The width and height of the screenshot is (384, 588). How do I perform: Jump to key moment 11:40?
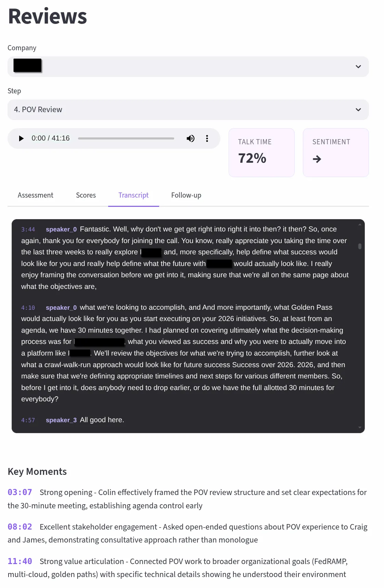(x=20, y=561)
